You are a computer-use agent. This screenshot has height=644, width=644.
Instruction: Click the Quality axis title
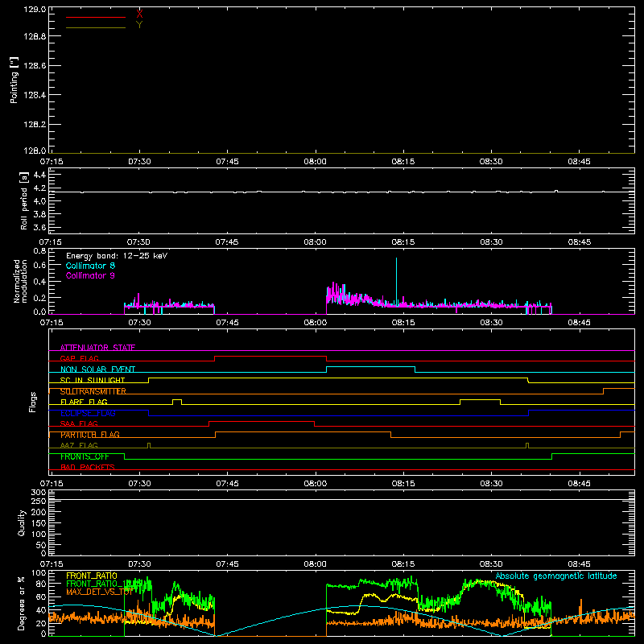coord(22,522)
